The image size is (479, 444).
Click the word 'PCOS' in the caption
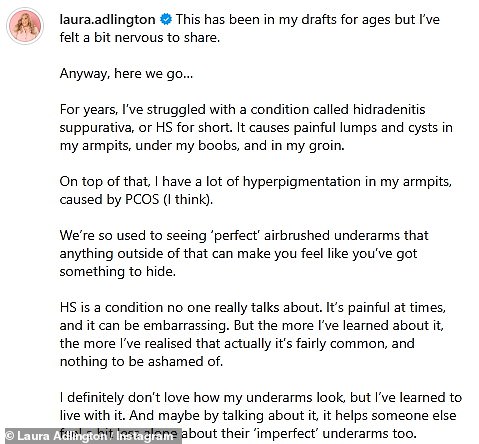142,199
